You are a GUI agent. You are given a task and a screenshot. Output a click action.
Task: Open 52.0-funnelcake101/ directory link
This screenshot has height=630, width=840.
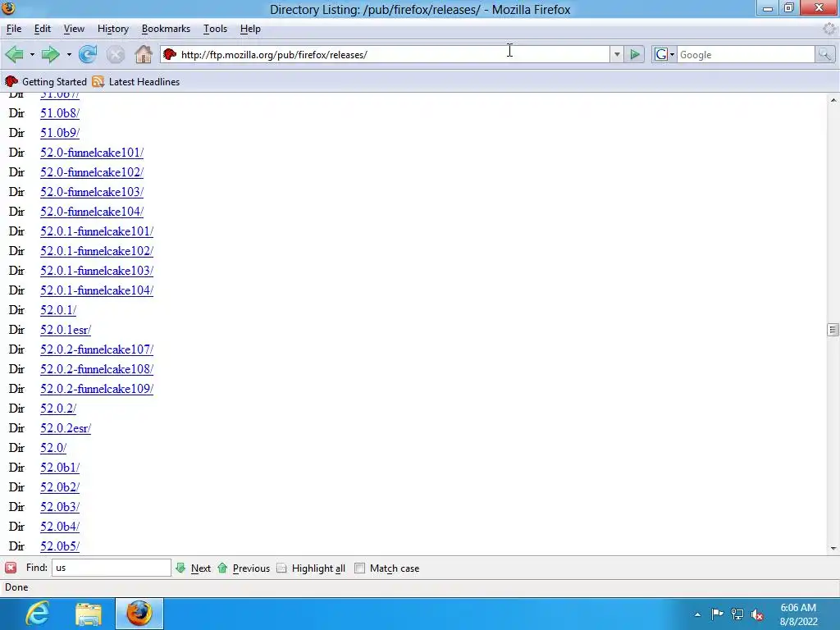click(x=92, y=153)
